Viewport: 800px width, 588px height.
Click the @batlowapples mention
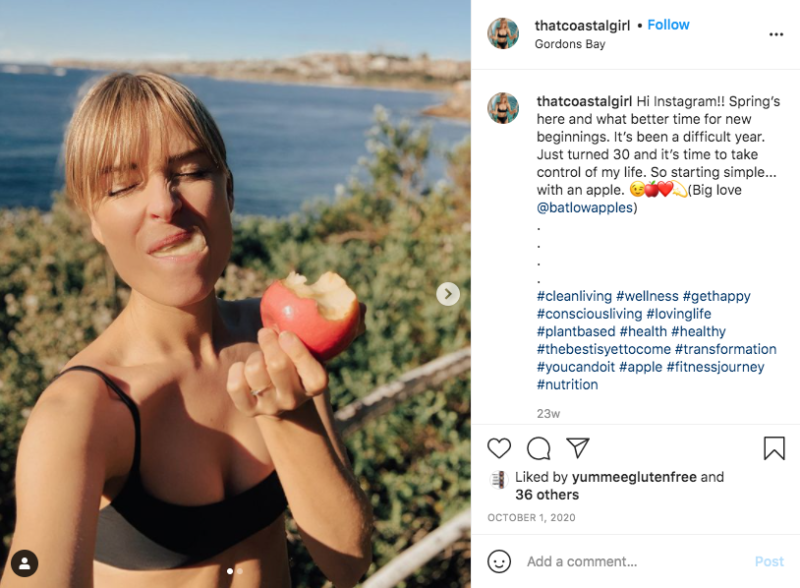point(587,208)
